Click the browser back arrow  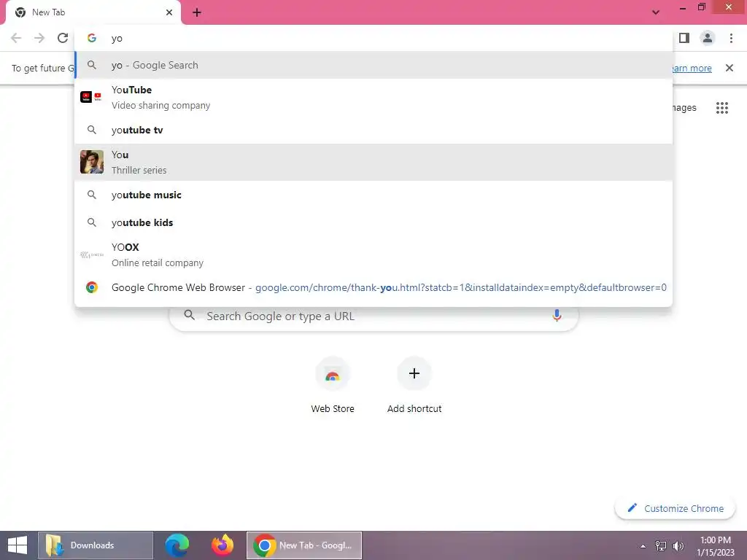pos(16,38)
